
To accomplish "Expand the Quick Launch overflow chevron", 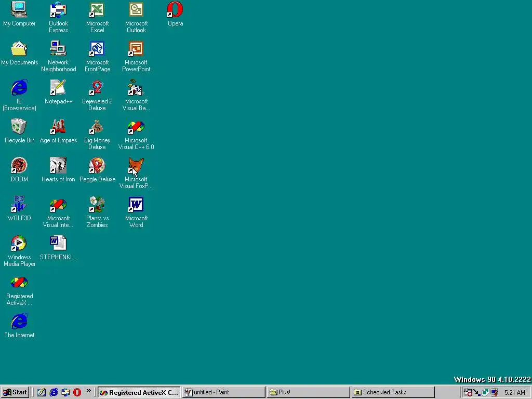I will (x=88, y=391).
